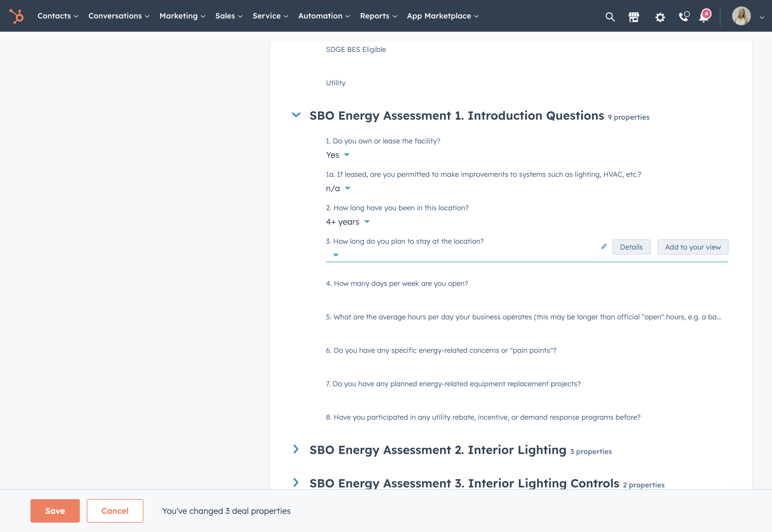
Task: Open the '4+ years' dropdown
Action: (x=348, y=222)
